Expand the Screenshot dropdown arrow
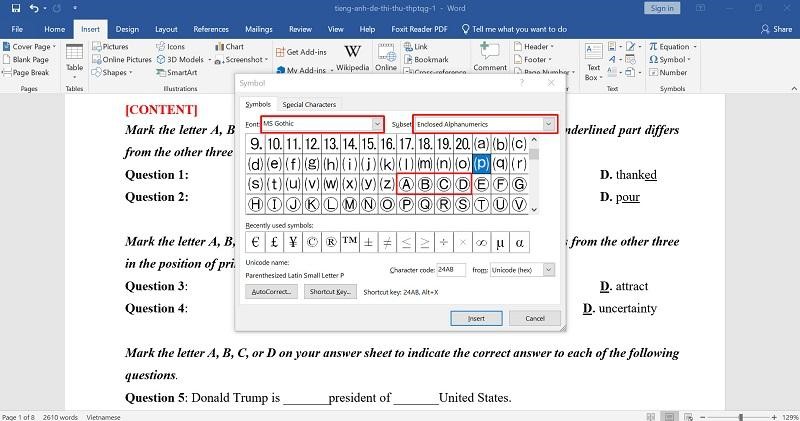This screenshot has height=421, width=800. pyautogui.click(x=266, y=60)
